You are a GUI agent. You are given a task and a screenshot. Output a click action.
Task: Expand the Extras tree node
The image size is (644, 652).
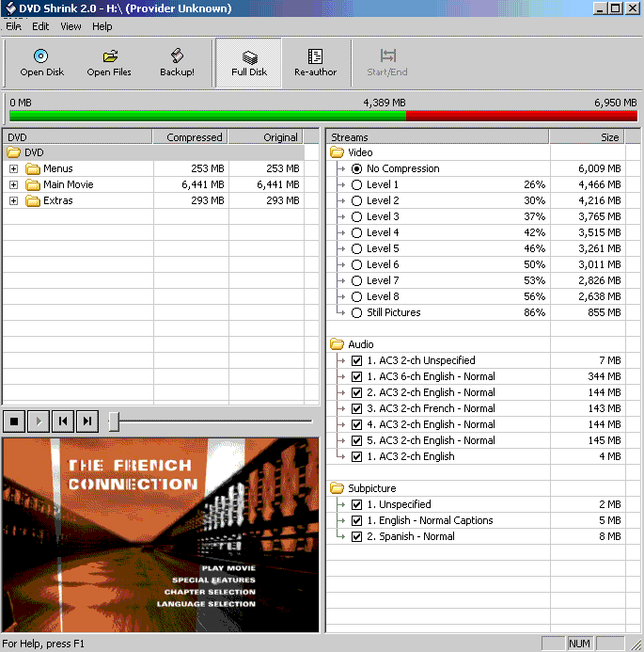14,200
